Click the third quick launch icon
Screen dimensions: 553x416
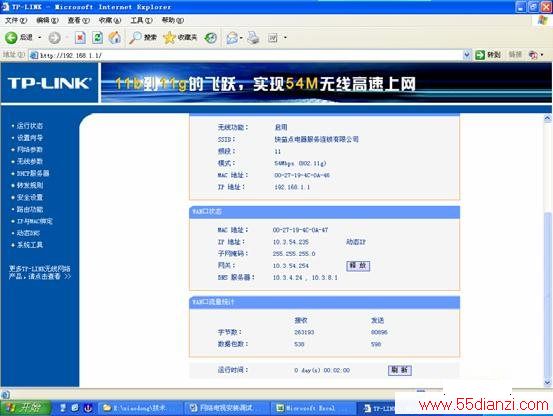coord(88,408)
